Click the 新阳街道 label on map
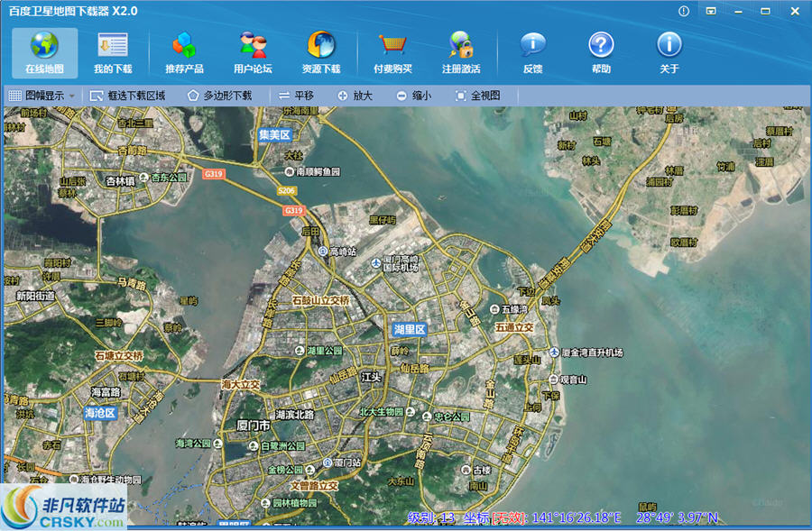The image size is (812, 531). [35, 296]
